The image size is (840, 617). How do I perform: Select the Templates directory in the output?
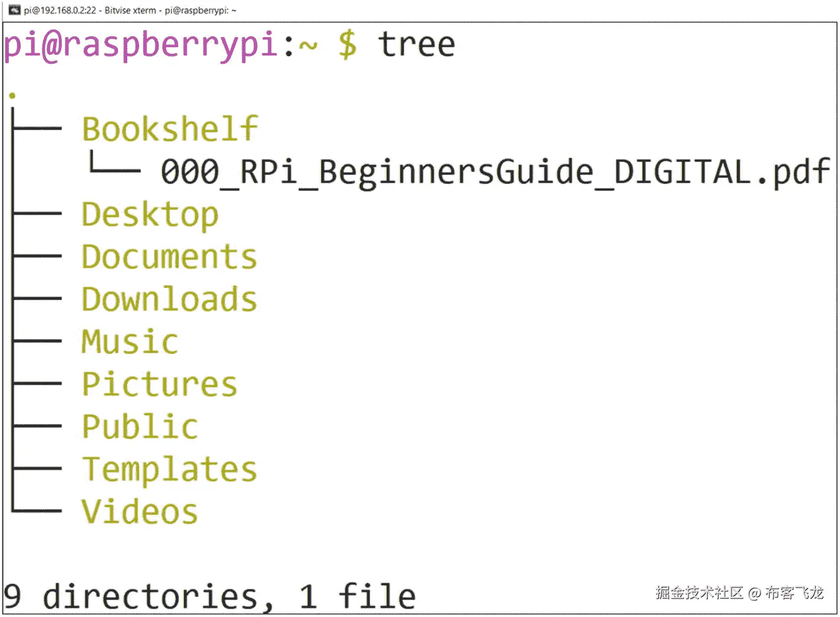click(169, 469)
